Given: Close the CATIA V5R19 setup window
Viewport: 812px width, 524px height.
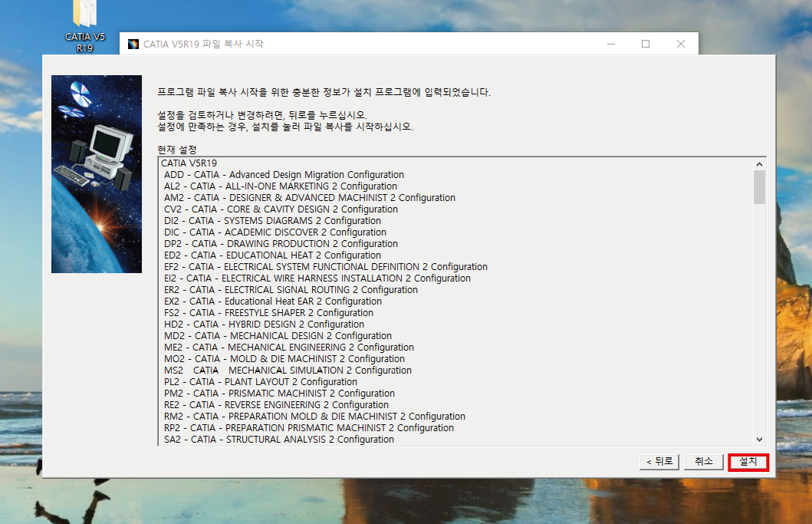Looking at the screenshot, I should point(680,44).
